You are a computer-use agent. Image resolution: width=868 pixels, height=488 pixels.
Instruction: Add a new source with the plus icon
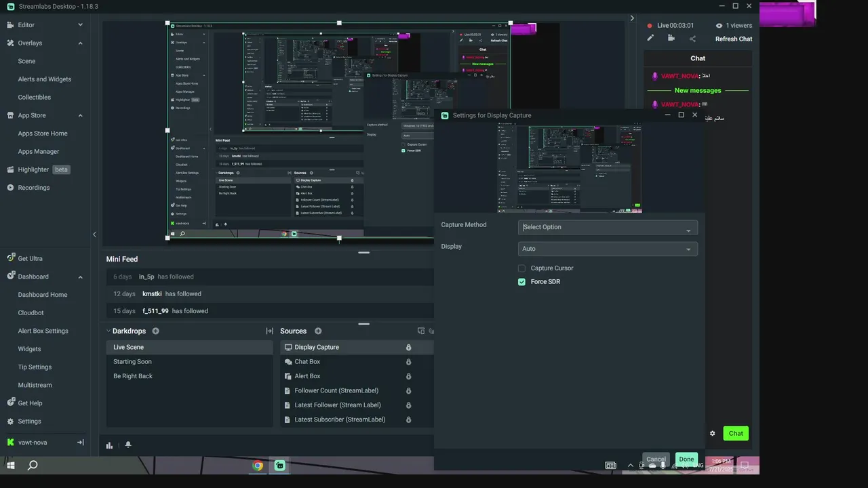pyautogui.click(x=318, y=331)
